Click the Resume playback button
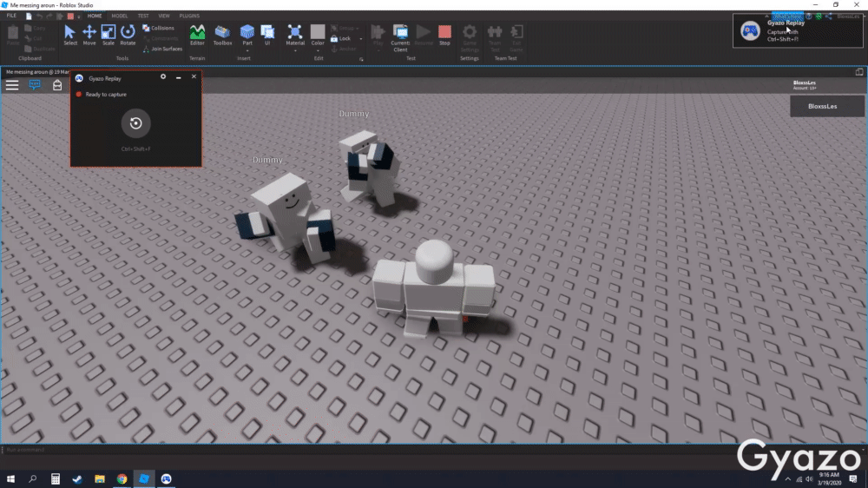 (424, 35)
